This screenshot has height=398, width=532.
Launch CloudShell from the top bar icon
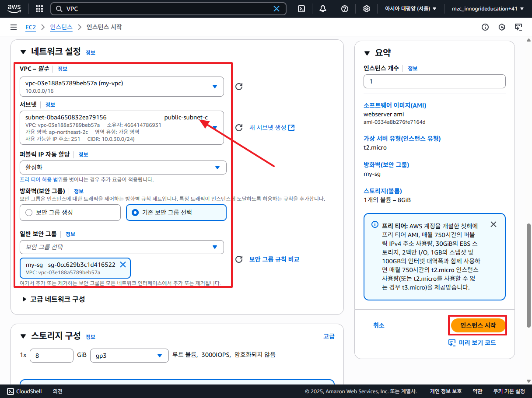[x=301, y=9]
